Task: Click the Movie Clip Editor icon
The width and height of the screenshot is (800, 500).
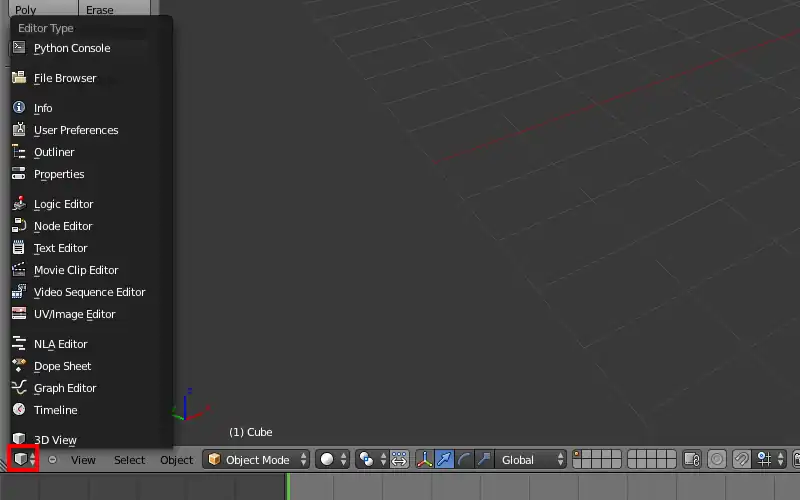Action: pyautogui.click(x=19, y=270)
